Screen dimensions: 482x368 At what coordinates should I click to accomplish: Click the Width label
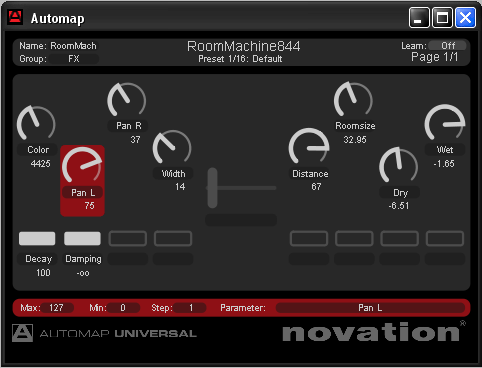[x=173, y=174]
